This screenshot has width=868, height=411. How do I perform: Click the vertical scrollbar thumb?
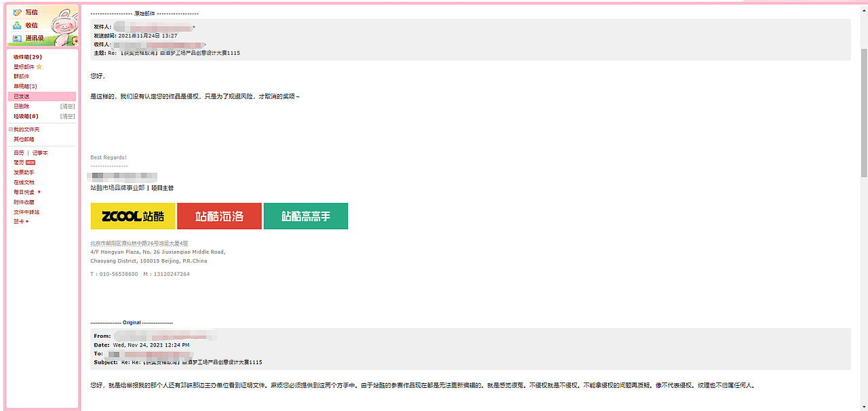click(864, 113)
